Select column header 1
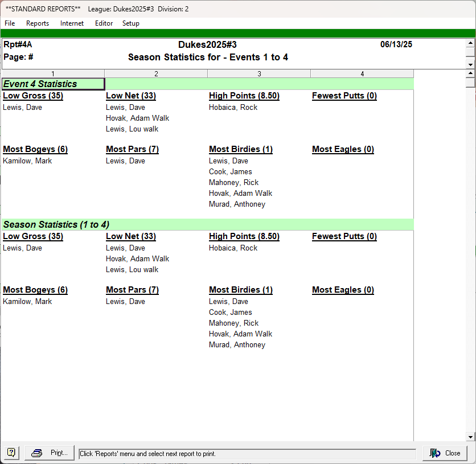Viewport: 476px width, 464px height. coord(53,73)
